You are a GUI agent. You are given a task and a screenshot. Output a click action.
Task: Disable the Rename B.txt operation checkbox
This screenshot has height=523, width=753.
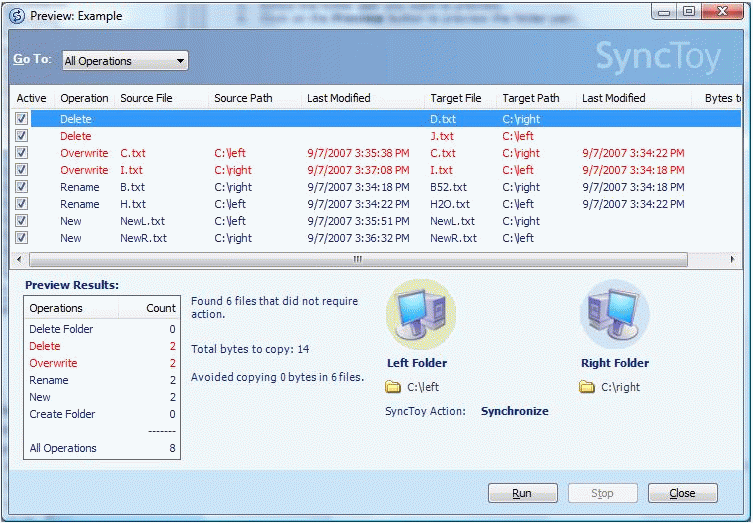(21, 187)
